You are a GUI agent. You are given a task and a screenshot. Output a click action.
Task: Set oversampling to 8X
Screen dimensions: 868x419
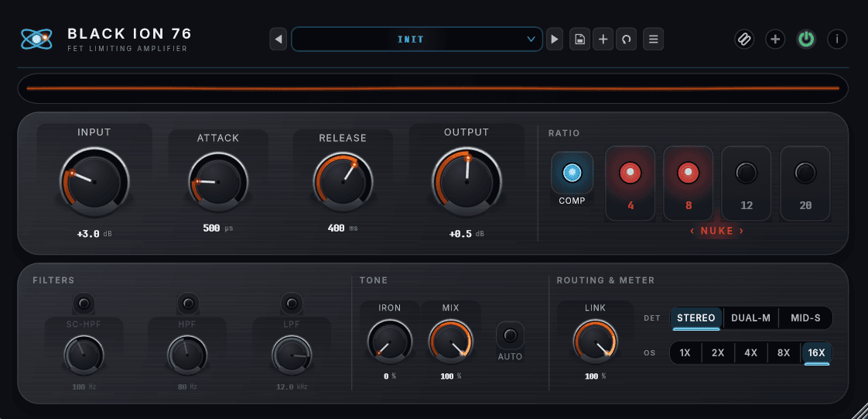tap(784, 353)
